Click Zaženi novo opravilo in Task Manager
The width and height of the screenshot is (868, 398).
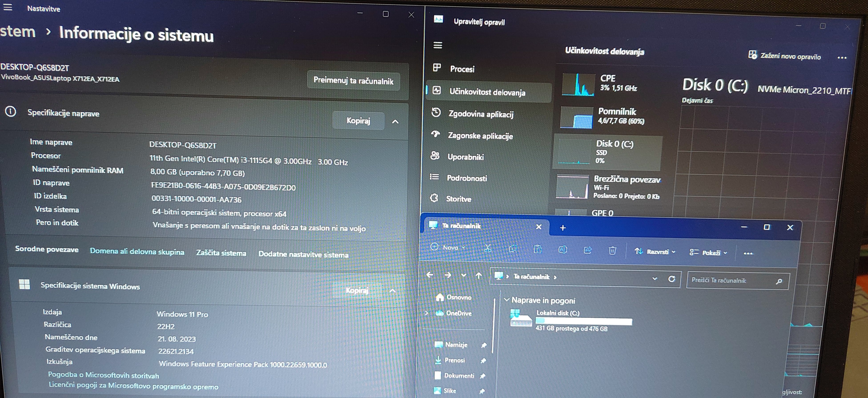pos(785,56)
